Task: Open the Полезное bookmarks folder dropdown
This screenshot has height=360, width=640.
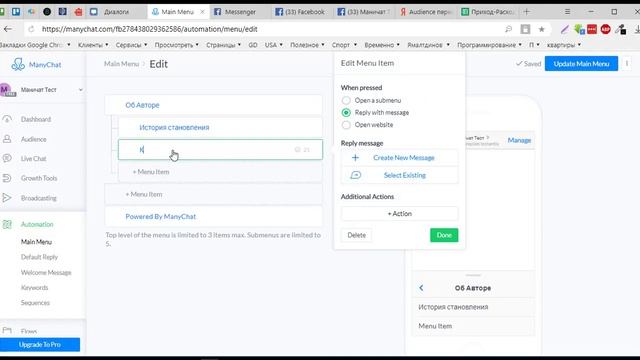Action: (x=307, y=45)
